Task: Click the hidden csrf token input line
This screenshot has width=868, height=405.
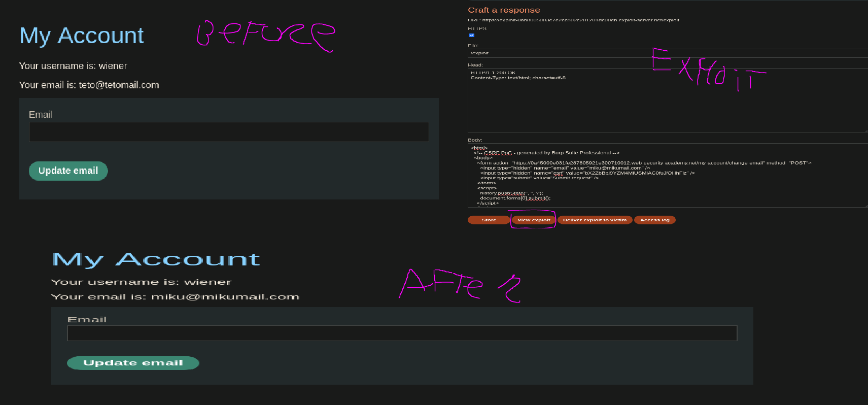Action: click(x=587, y=173)
